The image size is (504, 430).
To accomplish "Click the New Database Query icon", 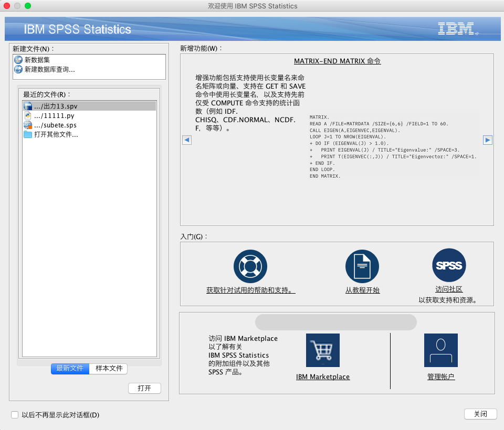I will (18, 69).
